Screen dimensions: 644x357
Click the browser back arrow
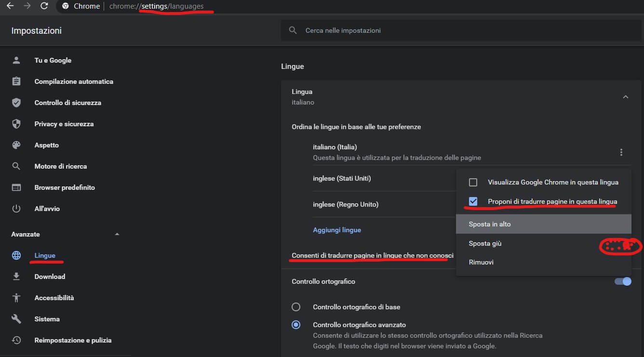[x=10, y=6]
